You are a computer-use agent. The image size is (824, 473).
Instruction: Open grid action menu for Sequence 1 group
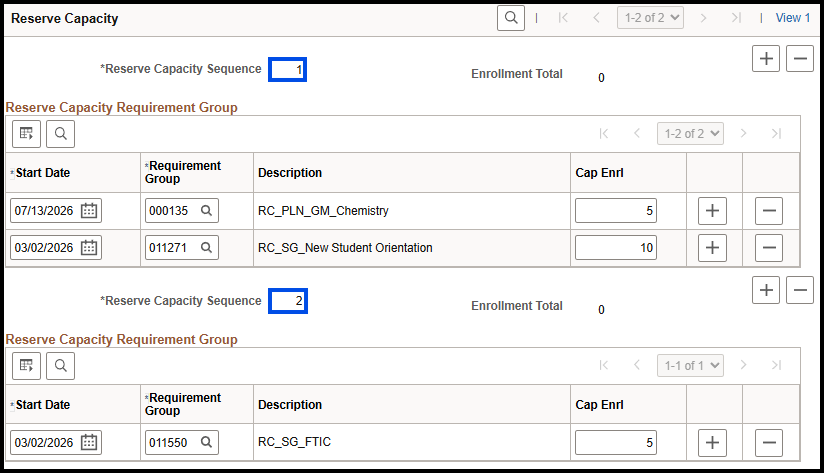click(x=26, y=133)
